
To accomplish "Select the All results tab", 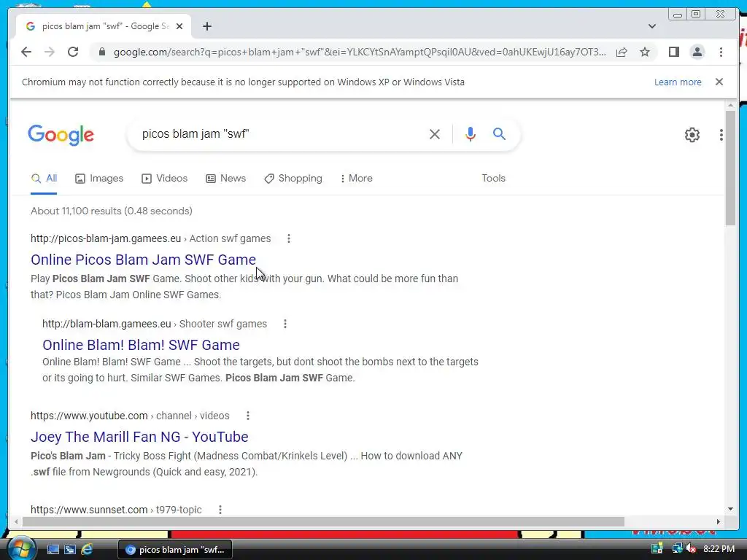I will (44, 179).
